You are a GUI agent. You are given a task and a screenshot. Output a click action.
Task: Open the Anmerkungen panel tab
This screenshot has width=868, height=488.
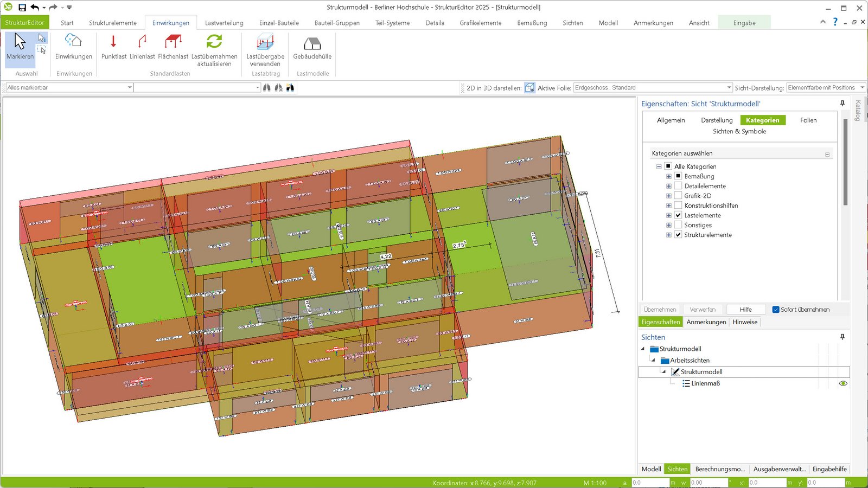pyautogui.click(x=706, y=322)
